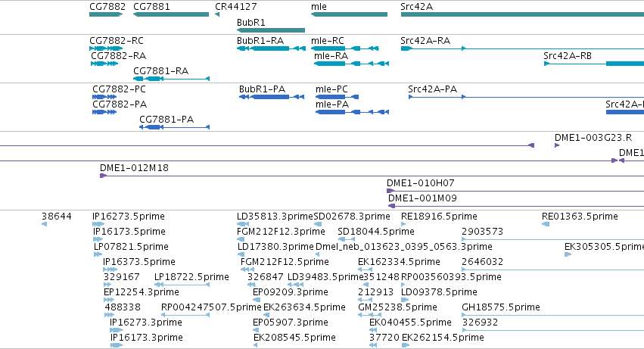644x349 pixels.
Task: Select transcript CG7882-RA
Action: coord(118,56)
